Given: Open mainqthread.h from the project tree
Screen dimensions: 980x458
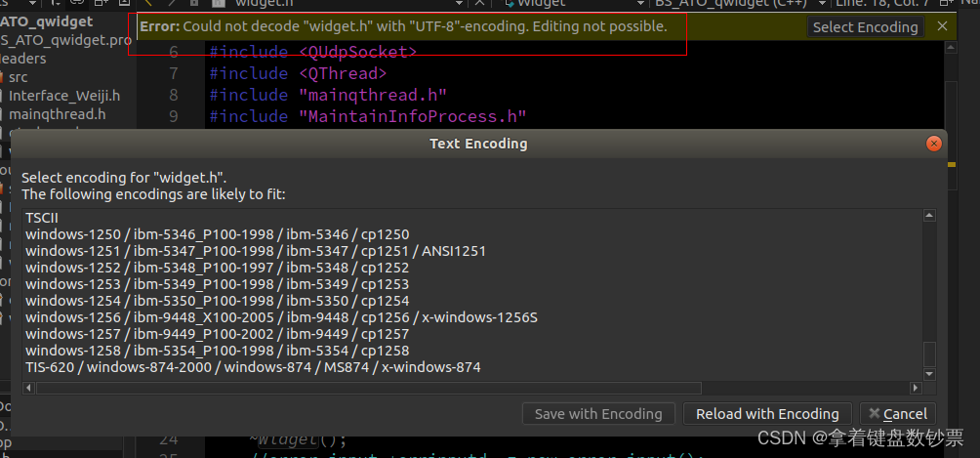Looking at the screenshot, I should [x=57, y=114].
